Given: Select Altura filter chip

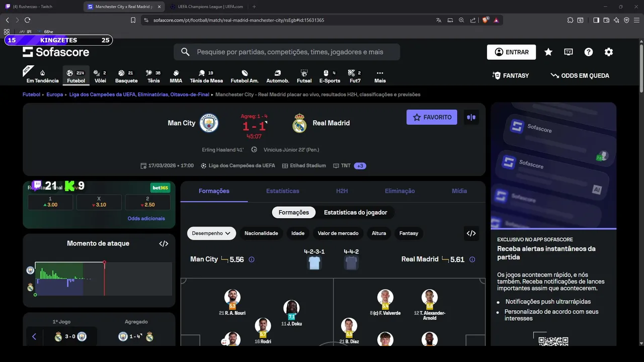Looking at the screenshot, I should pyautogui.click(x=379, y=233).
